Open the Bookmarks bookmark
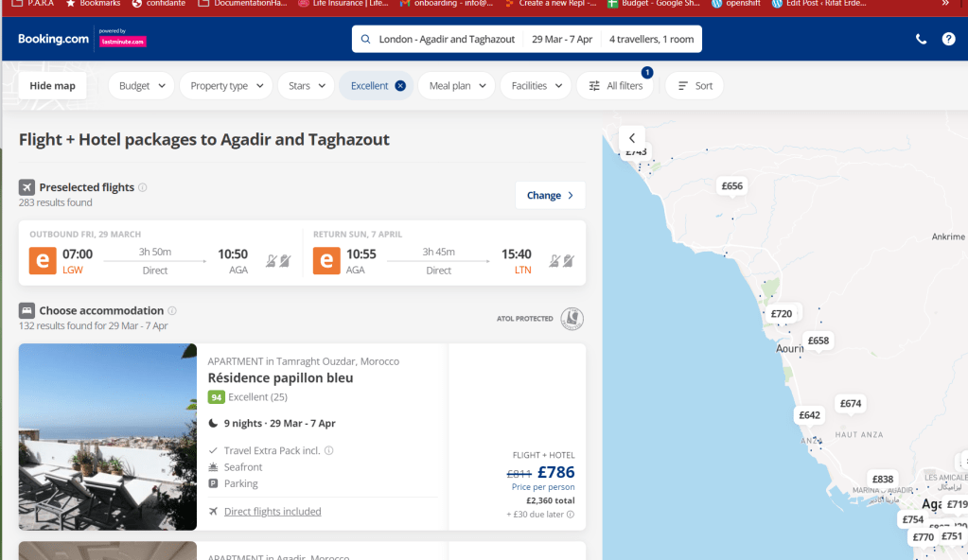Screen dimensions: 968x560 pos(94,3)
